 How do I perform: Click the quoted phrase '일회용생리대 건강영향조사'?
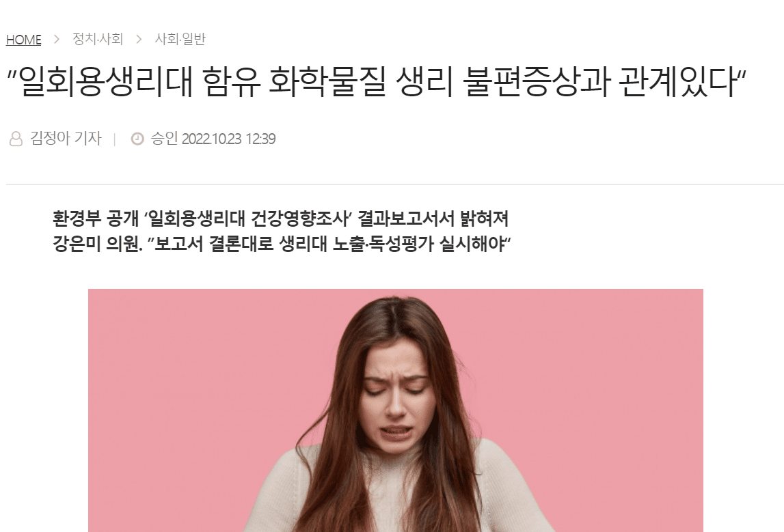249,219
